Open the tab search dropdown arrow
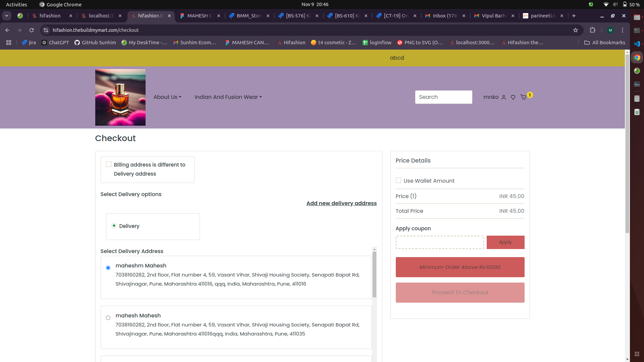644x362 pixels. coord(7,16)
